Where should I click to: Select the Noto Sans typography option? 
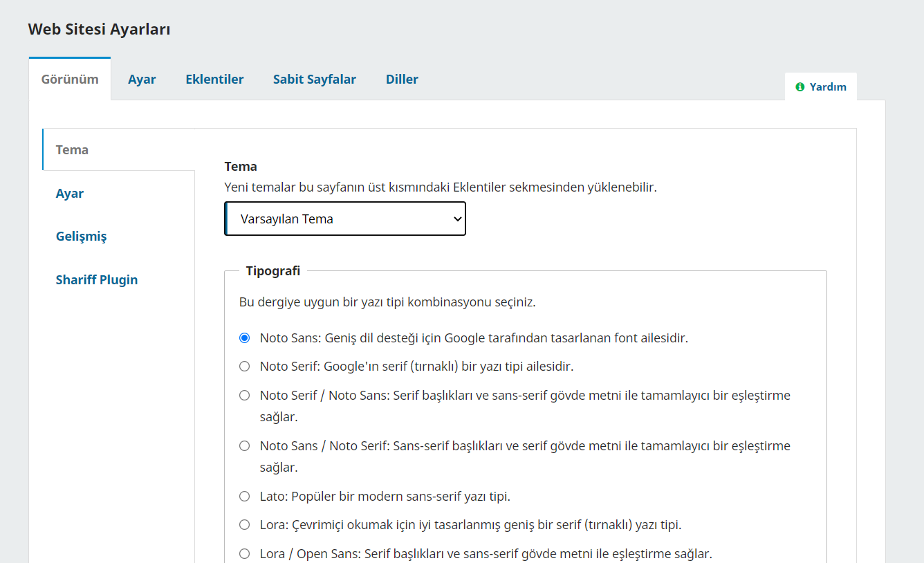(x=244, y=338)
